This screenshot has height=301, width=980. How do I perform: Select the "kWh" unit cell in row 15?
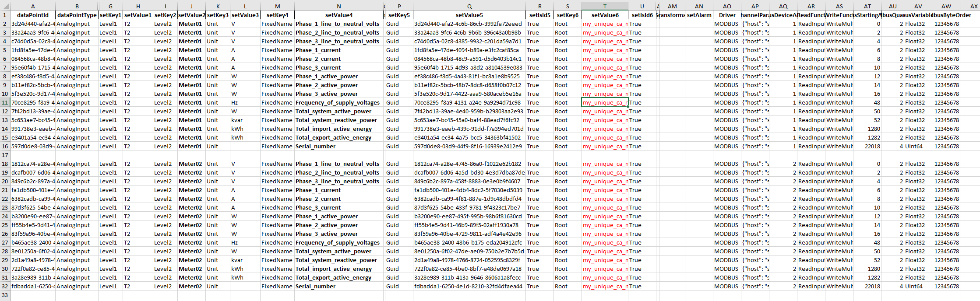point(245,137)
